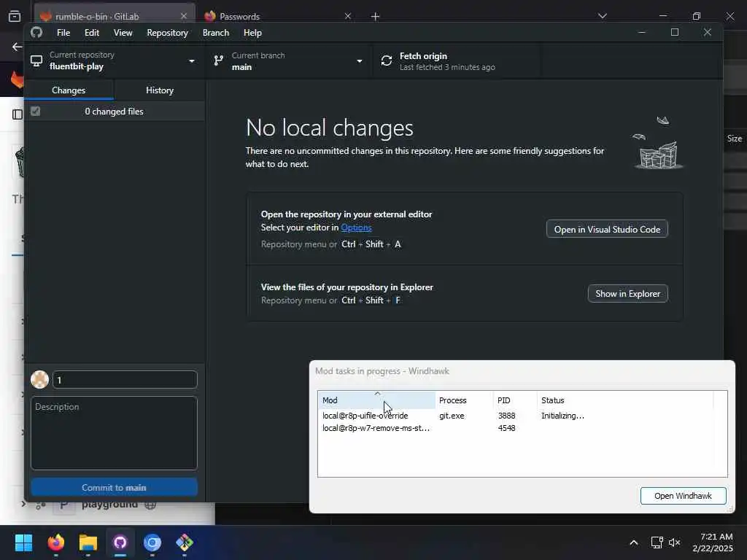Open the clock showing 7:21 AM
Screen dimensions: 747x560
(x=713, y=542)
